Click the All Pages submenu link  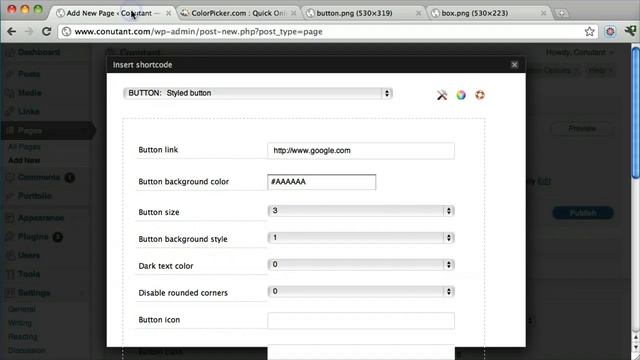(24, 147)
